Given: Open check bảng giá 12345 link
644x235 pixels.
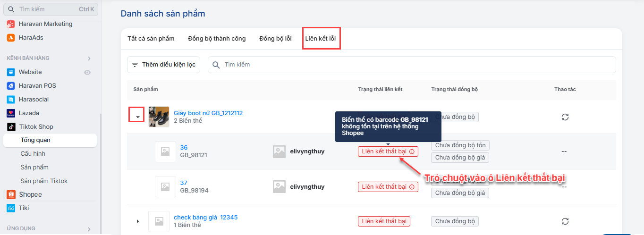Looking at the screenshot, I should (x=206, y=218).
